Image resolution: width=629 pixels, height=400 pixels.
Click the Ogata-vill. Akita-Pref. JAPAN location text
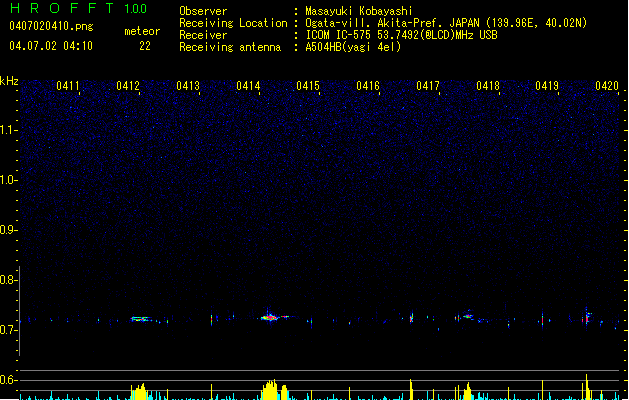pyautogui.click(x=446, y=23)
